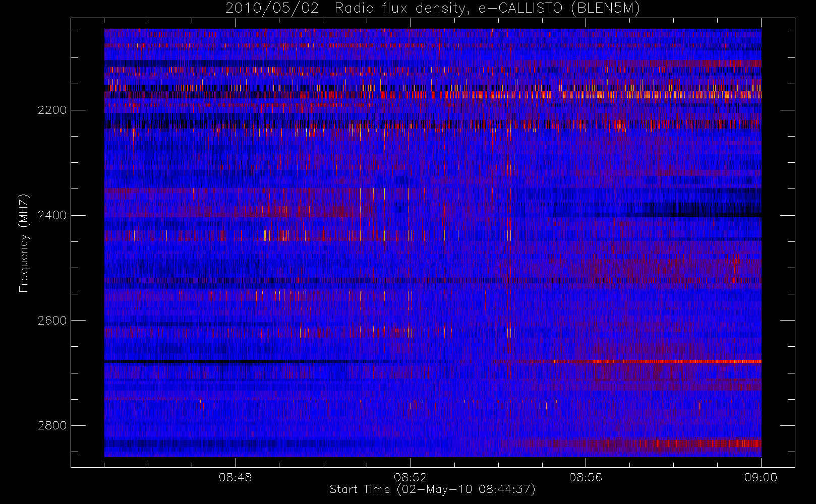Click the 08:56 time tick label

coord(586,477)
